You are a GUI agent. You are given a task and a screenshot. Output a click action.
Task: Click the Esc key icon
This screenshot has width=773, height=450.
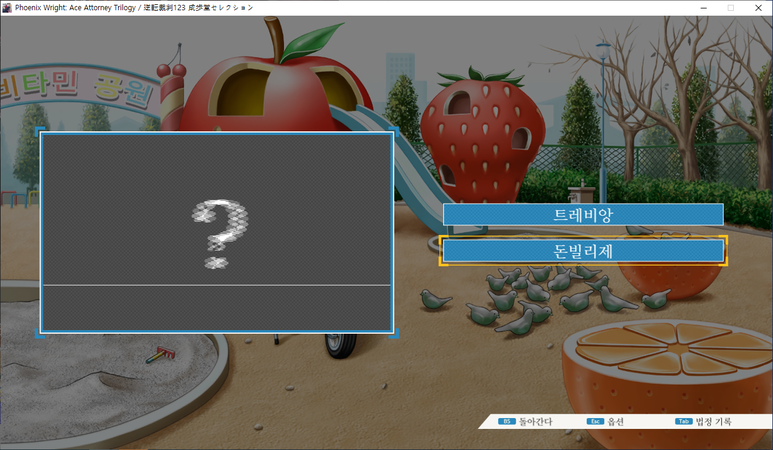pos(595,421)
